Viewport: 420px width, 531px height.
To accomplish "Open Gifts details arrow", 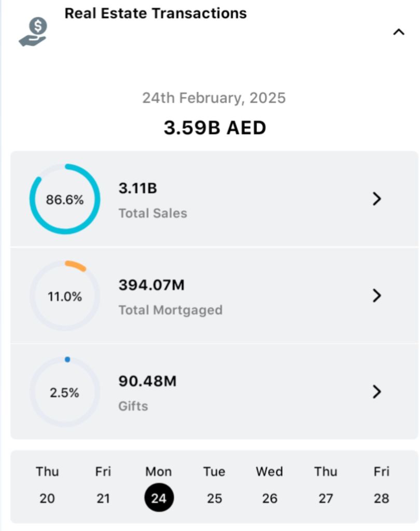I will (x=377, y=392).
